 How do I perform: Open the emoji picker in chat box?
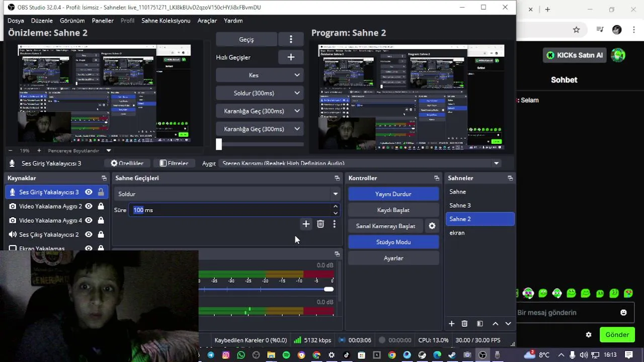click(x=623, y=312)
